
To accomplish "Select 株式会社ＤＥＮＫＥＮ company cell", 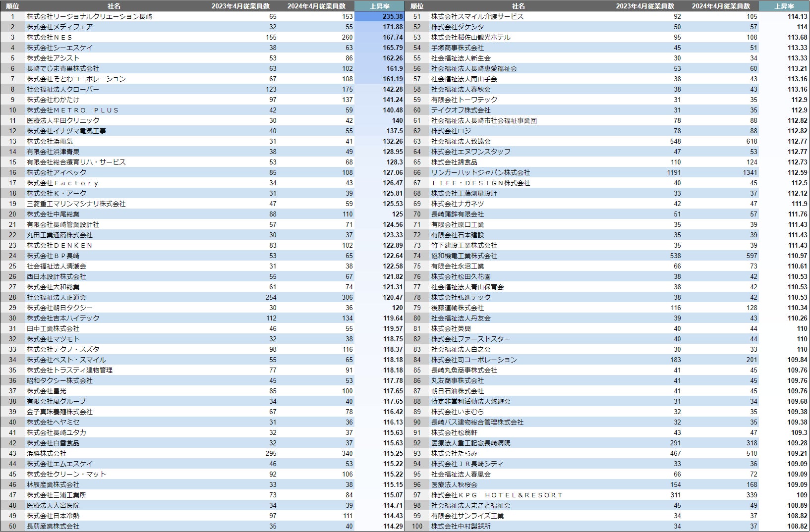I will (59, 245).
